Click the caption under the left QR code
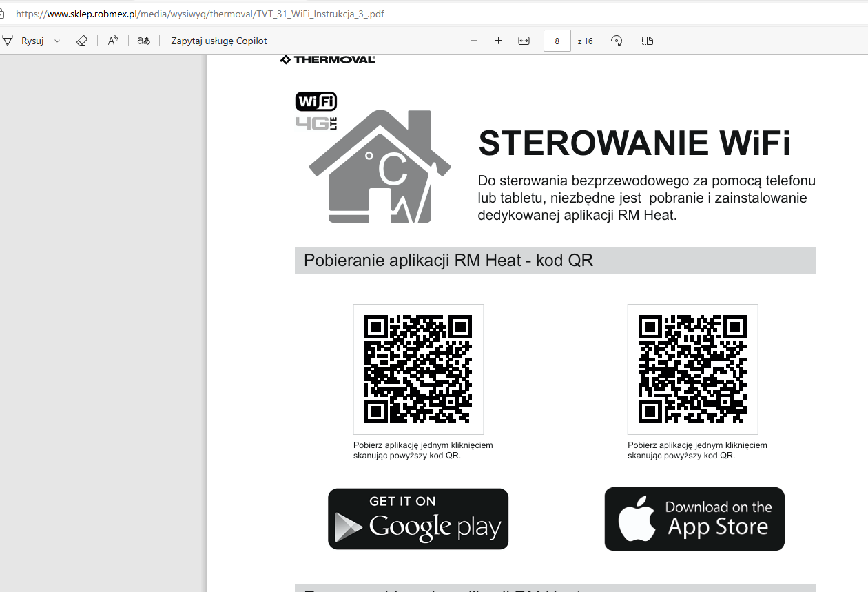 pos(423,450)
